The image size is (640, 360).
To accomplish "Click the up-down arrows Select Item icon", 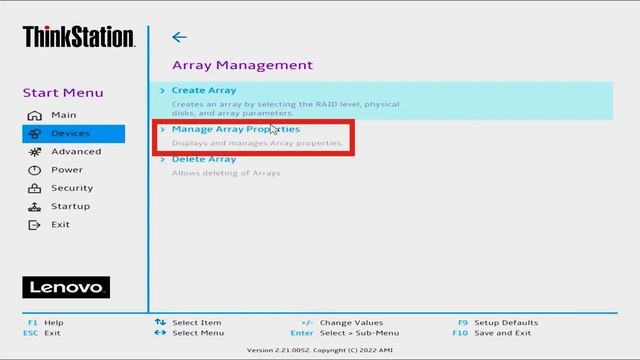I will [160, 322].
